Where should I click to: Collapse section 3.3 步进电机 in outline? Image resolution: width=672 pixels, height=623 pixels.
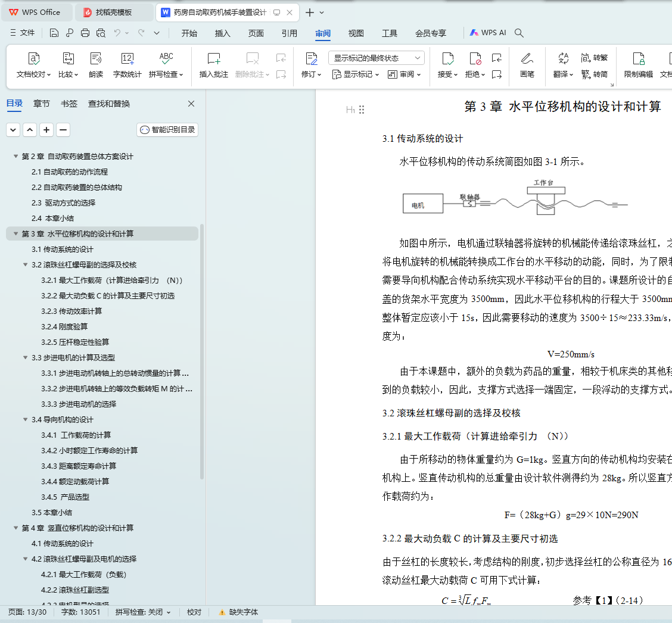pos(25,357)
